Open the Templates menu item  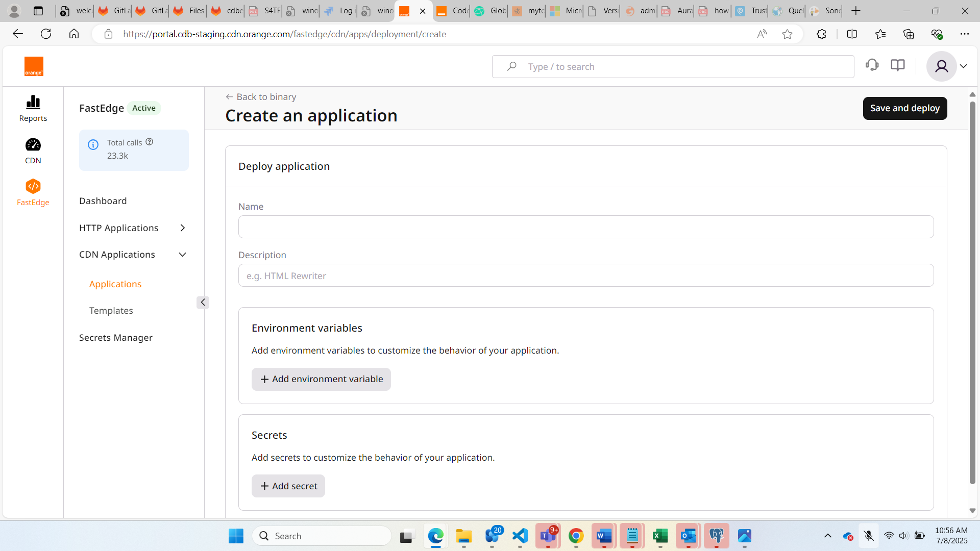point(111,311)
